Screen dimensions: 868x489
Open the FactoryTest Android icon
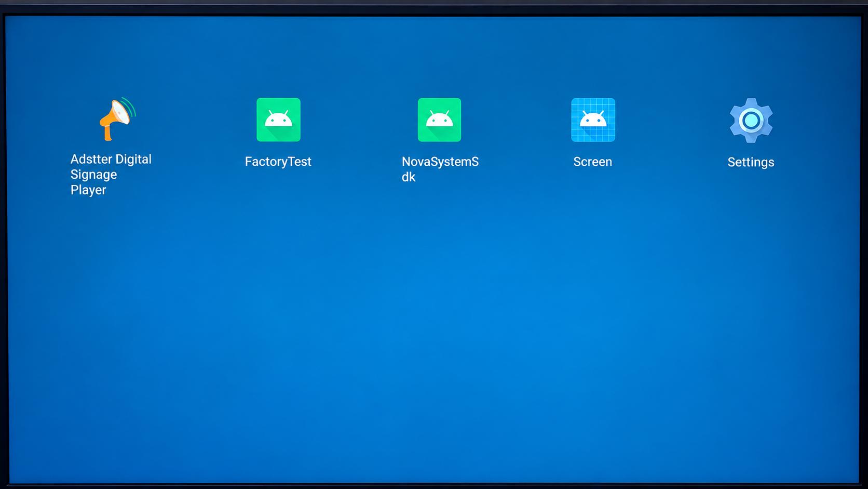click(x=278, y=120)
